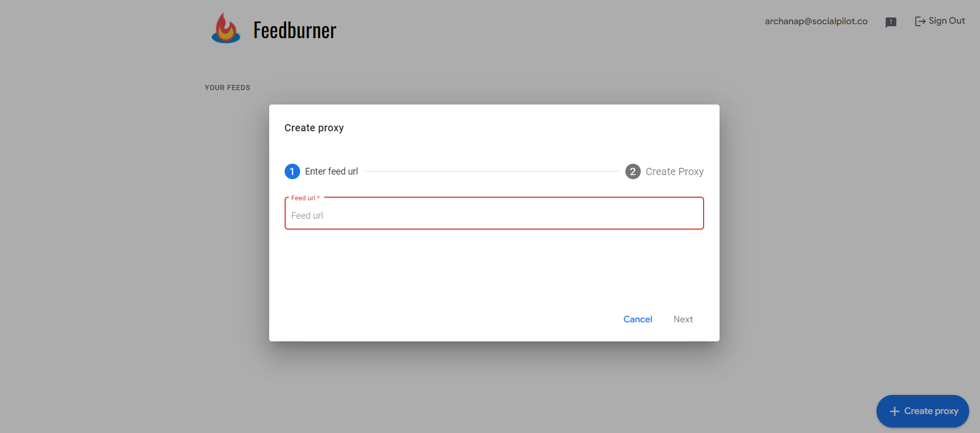Focus the Feed url input field

pyautogui.click(x=494, y=216)
